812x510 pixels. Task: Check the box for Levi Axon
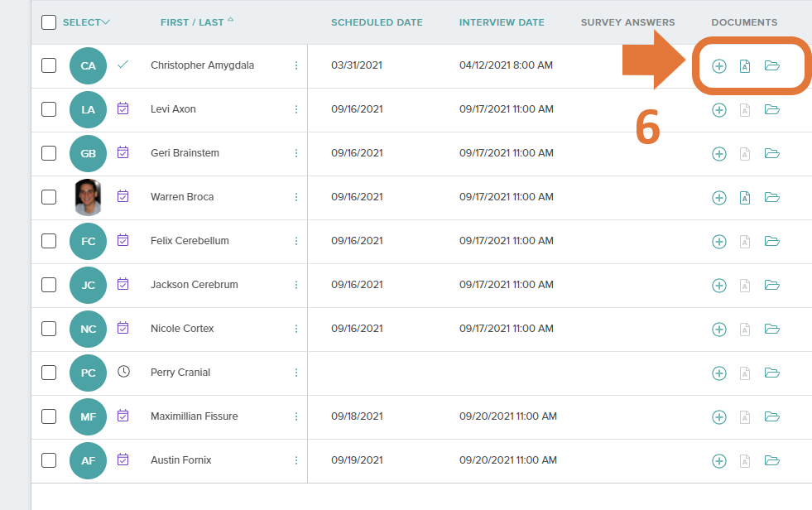49,109
